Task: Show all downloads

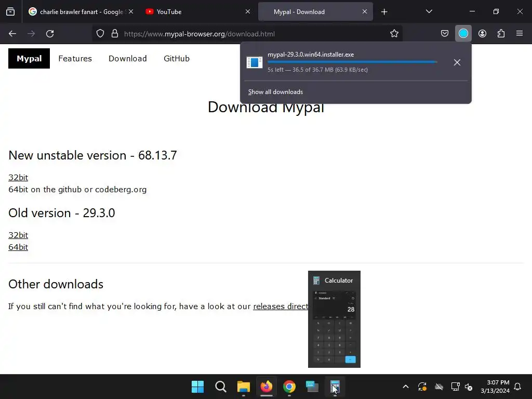Action: [275, 92]
